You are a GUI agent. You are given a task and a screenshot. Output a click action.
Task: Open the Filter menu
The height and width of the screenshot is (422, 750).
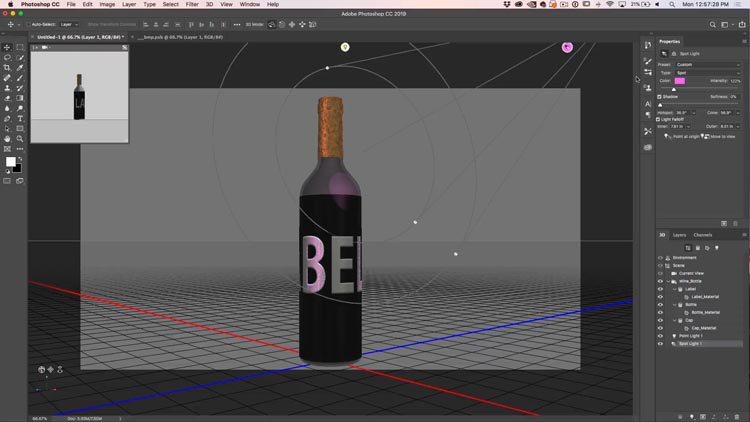pyautogui.click(x=192, y=5)
